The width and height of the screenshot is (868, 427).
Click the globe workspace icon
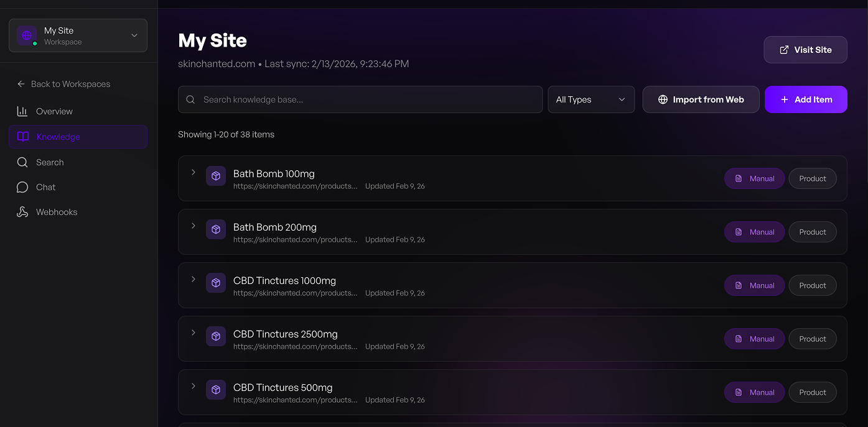pos(27,35)
